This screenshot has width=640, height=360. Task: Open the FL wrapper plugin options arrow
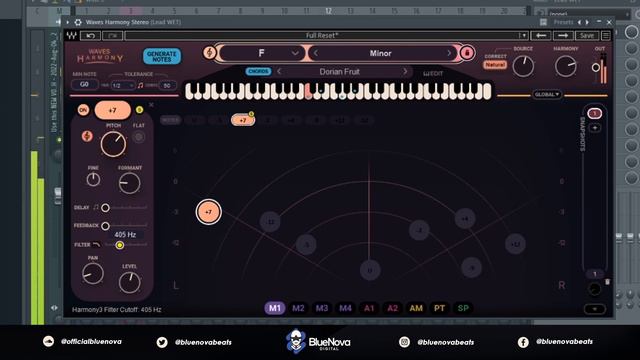pyautogui.click(x=68, y=22)
